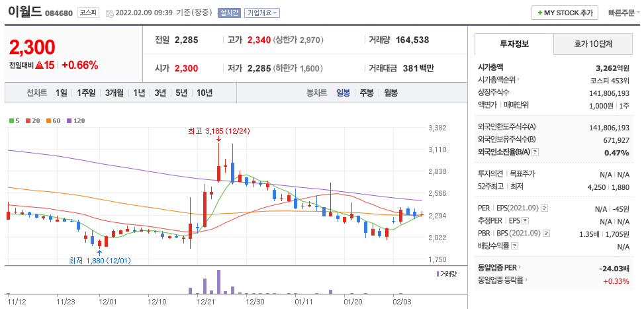The height and width of the screenshot is (309, 644).
Task: Click the 최고 3,185 (12/24) chart marker
Action: pos(218,132)
